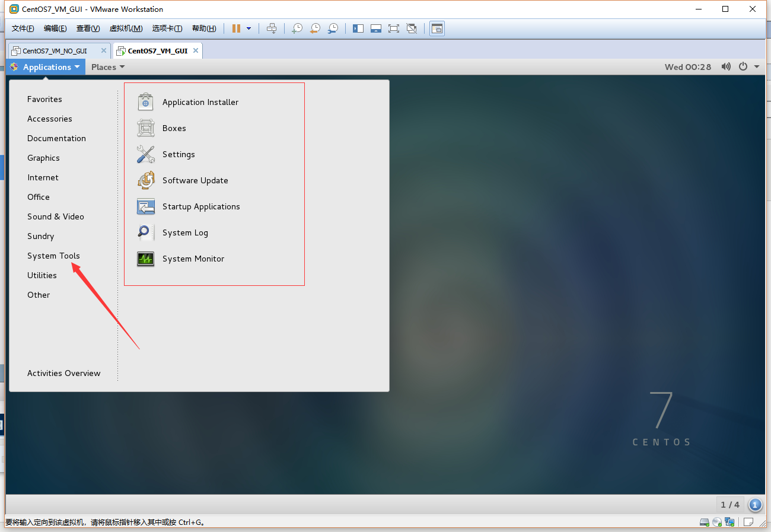Open the power options dropdown arrow beside Pause
Viewport: 771px width, 532px height.
pos(249,28)
